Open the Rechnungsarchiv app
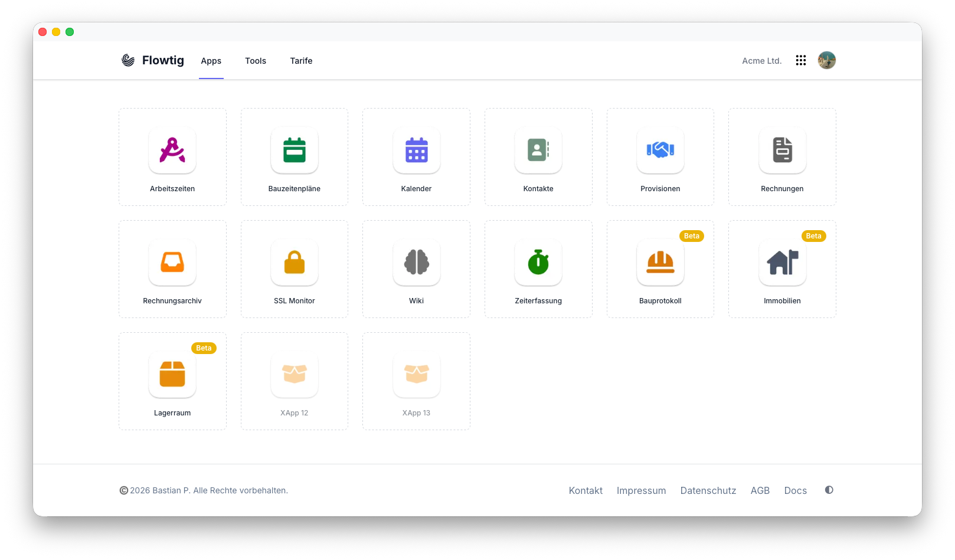 pyautogui.click(x=172, y=268)
